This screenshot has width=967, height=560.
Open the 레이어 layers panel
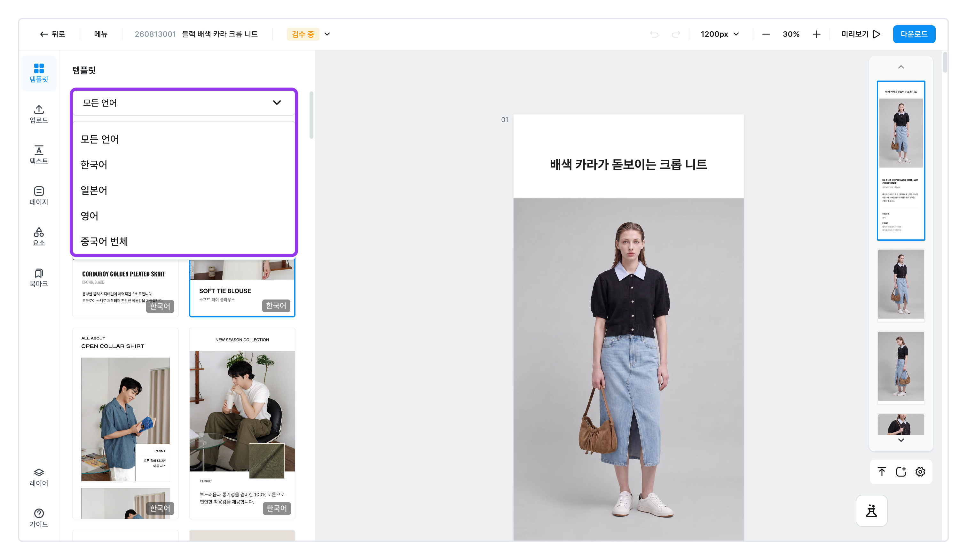coord(39,477)
